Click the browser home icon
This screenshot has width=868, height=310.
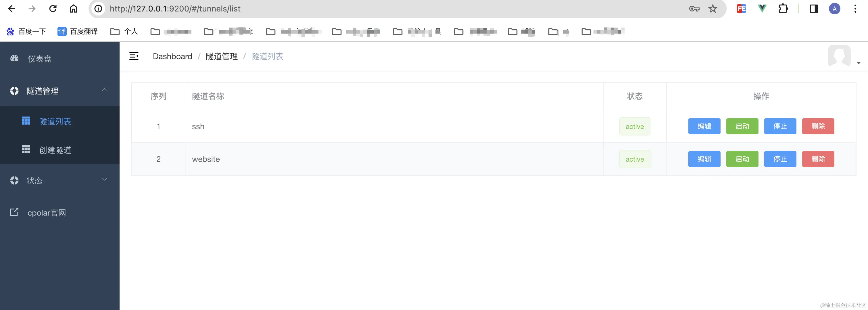tap(74, 9)
